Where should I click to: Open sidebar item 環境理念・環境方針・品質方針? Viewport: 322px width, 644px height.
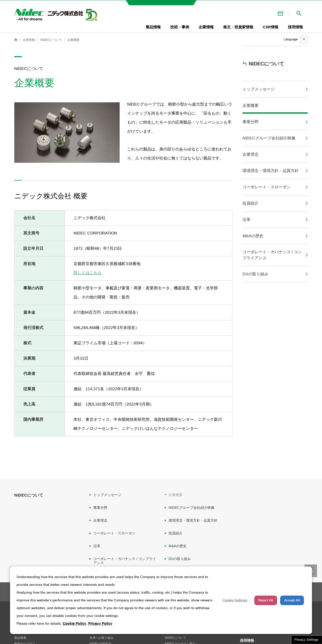(275, 171)
